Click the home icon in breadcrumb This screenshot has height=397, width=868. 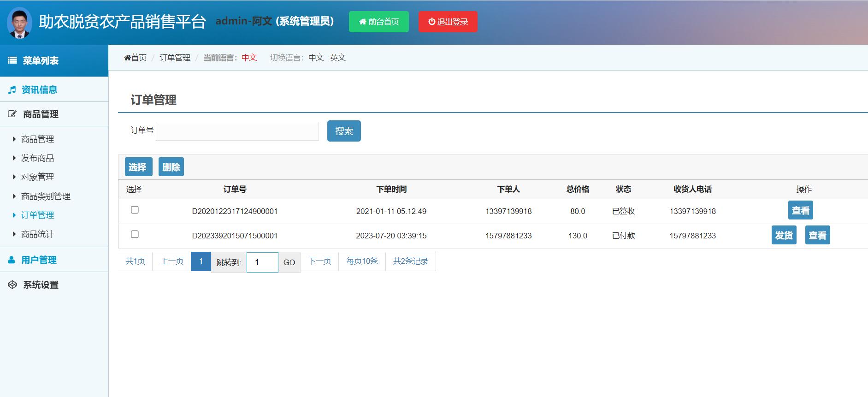click(127, 58)
